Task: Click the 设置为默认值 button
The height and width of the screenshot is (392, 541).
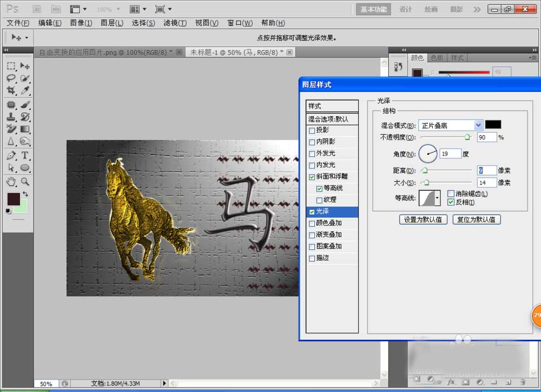Action: coord(423,220)
